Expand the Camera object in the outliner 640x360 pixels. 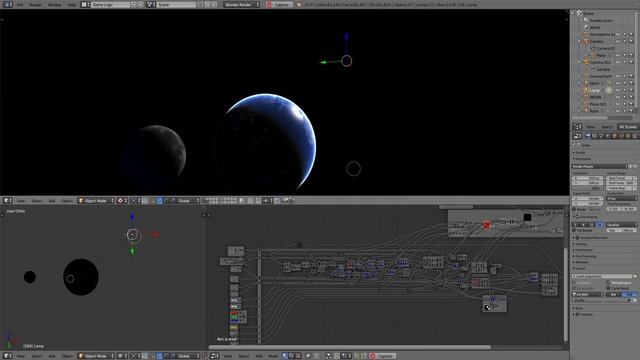tap(579, 41)
